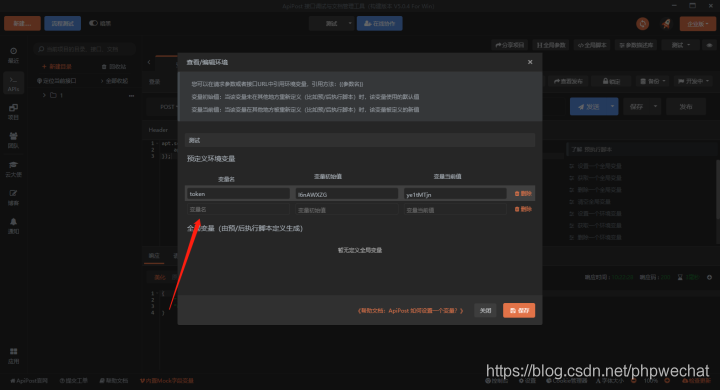Switch to the Header tab

[x=158, y=130]
